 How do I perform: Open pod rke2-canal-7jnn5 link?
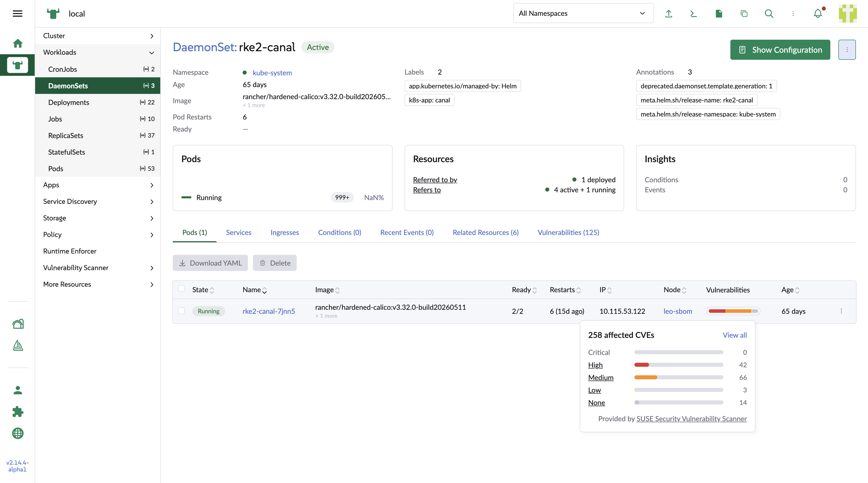268,311
